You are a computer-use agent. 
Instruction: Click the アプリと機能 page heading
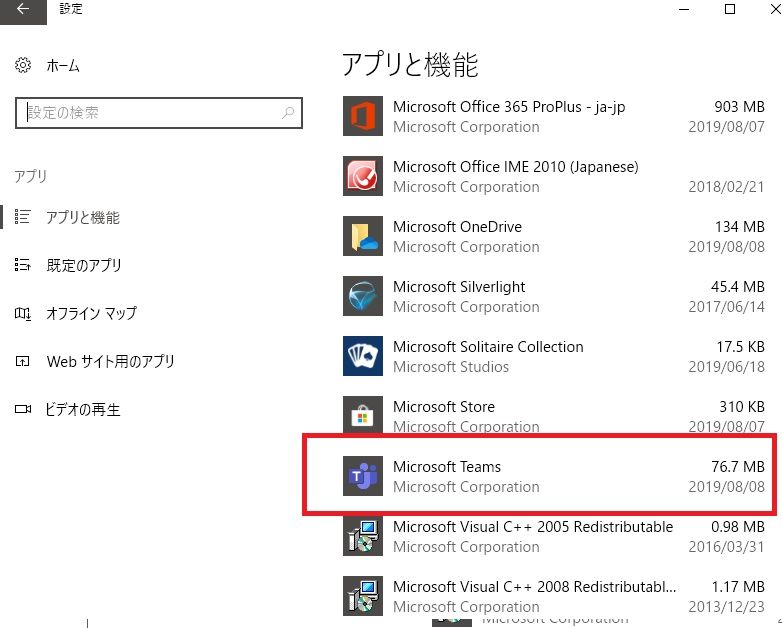click(410, 65)
